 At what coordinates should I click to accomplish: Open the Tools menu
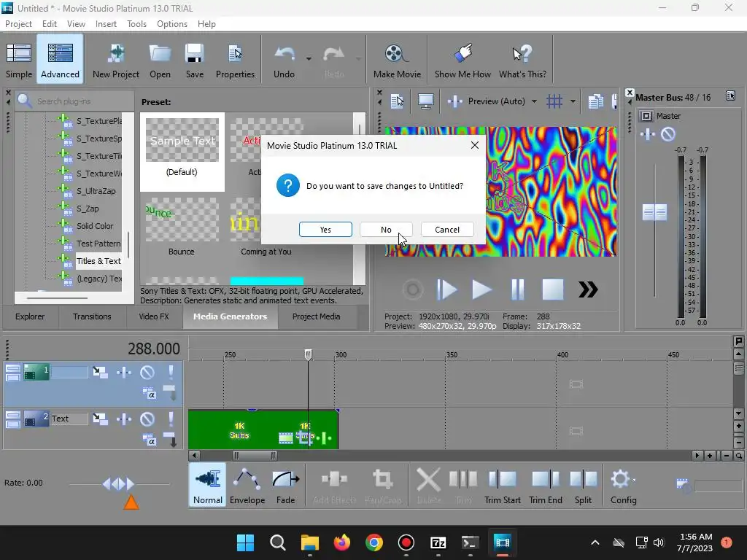click(136, 24)
